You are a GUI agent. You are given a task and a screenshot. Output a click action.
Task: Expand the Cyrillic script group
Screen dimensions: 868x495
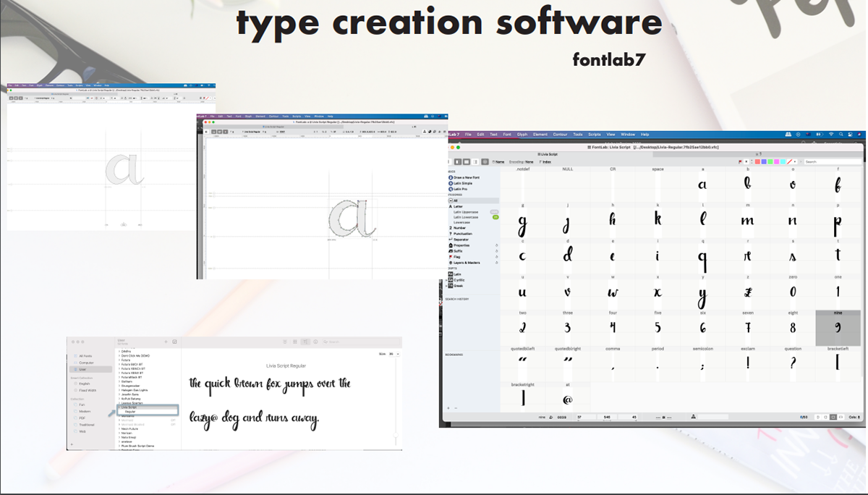pyautogui.click(x=447, y=280)
